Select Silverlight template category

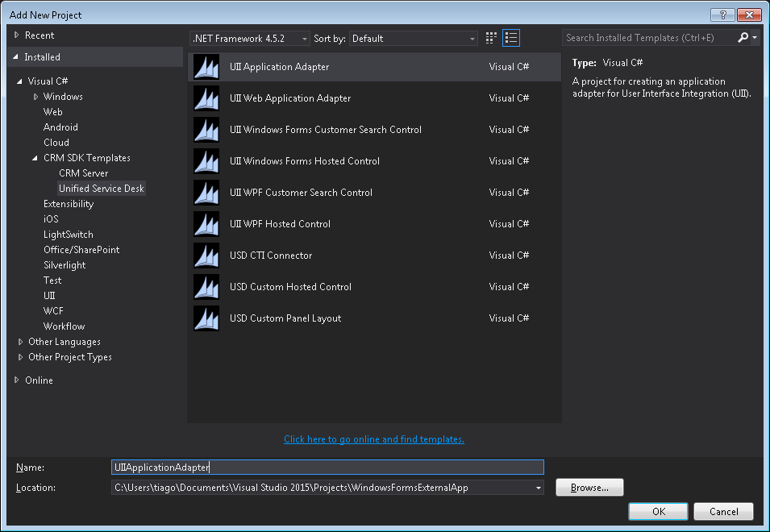click(x=65, y=265)
